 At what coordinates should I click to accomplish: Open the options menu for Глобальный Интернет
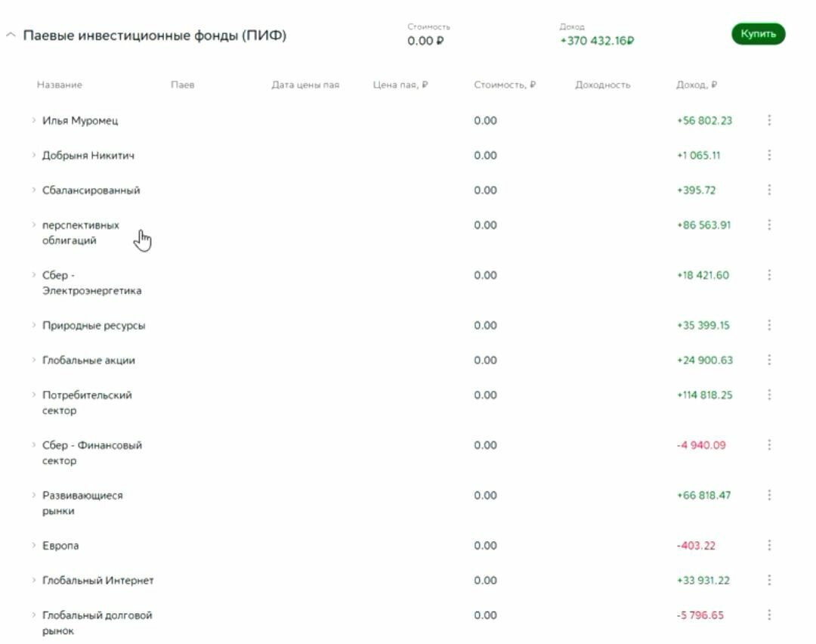[769, 580]
